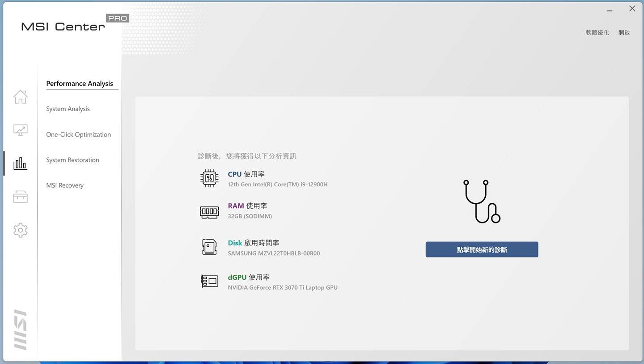Select the Performance Analysis tab
The height and width of the screenshot is (364, 644).
click(80, 83)
